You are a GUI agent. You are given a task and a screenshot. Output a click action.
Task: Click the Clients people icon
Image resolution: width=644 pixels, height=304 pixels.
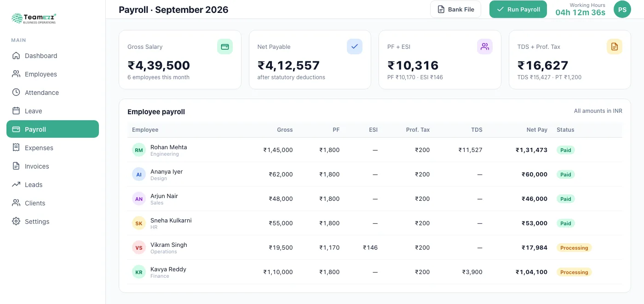click(x=16, y=203)
